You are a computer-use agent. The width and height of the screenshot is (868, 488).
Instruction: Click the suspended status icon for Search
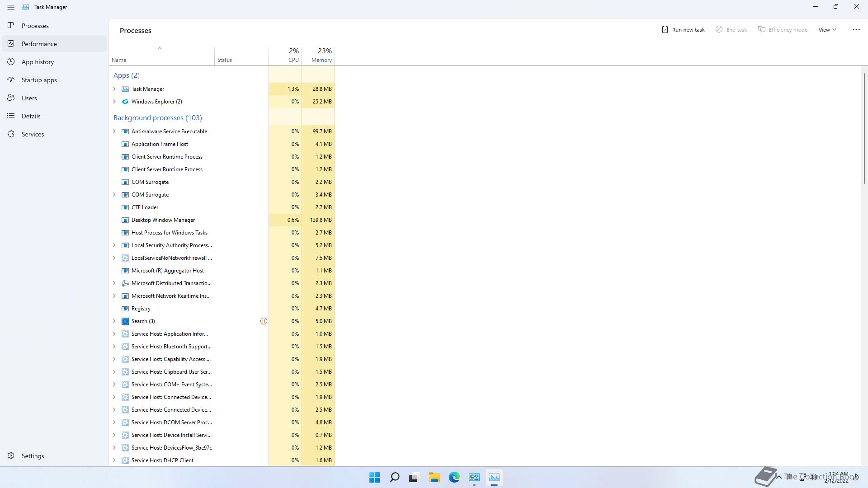click(x=264, y=321)
